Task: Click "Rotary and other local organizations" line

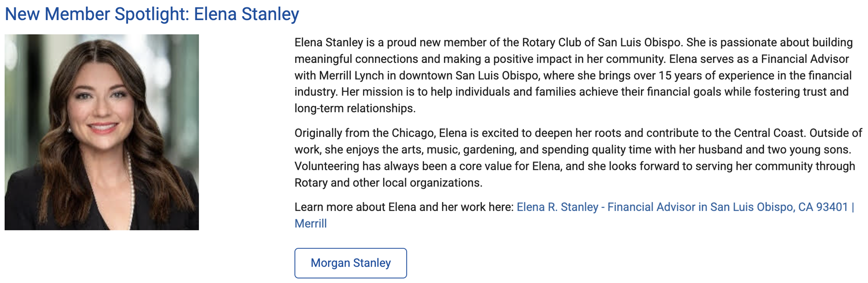Action: pos(388,183)
